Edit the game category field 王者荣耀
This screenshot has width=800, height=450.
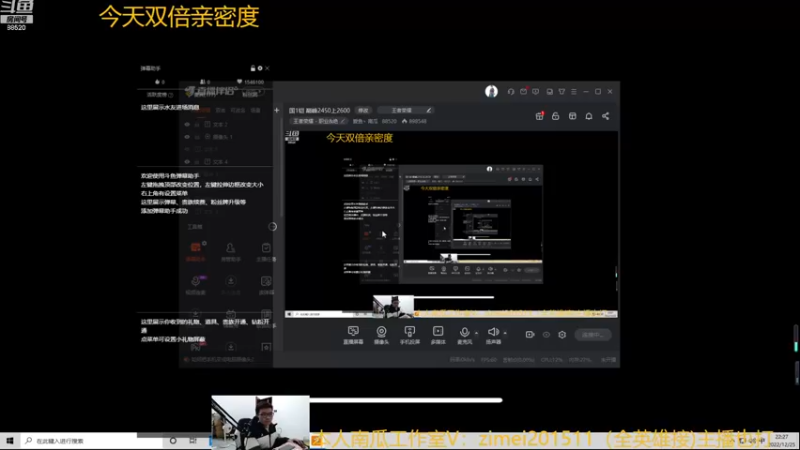tap(407, 110)
